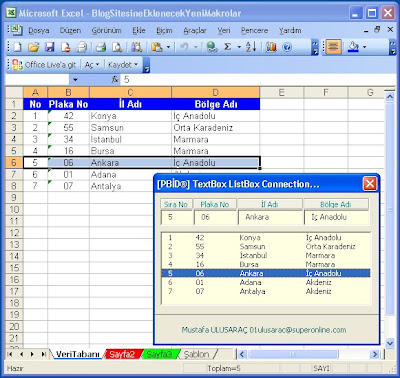Viewport: 400px width, 378px height.
Task: Click Office Live'a git button
Action: click(x=44, y=65)
